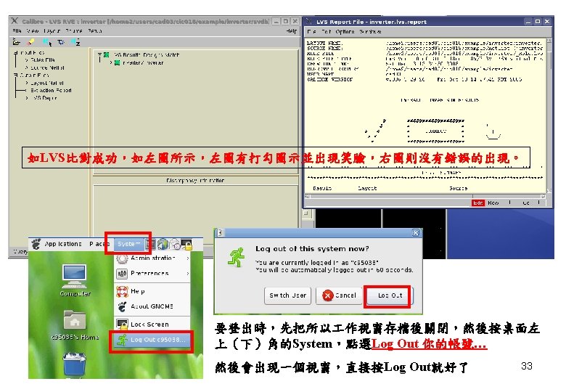566x392 pixels.
Task: Open the View menu in Calibre LVS RVE
Action: [x=33, y=31]
